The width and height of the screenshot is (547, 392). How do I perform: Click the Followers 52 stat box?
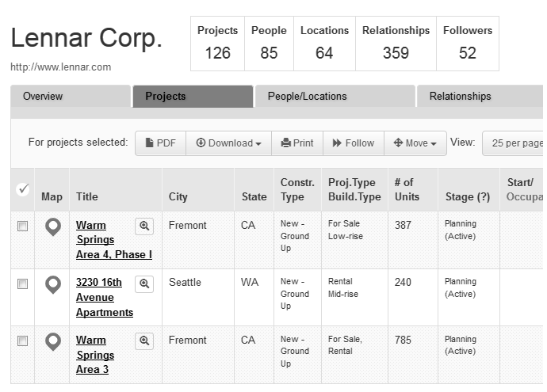coord(468,44)
